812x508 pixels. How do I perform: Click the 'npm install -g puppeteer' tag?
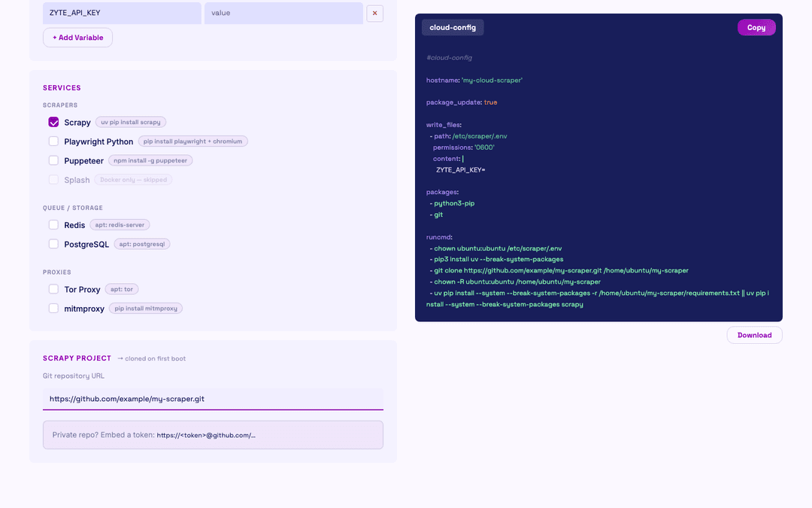pyautogui.click(x=150, y=161)
